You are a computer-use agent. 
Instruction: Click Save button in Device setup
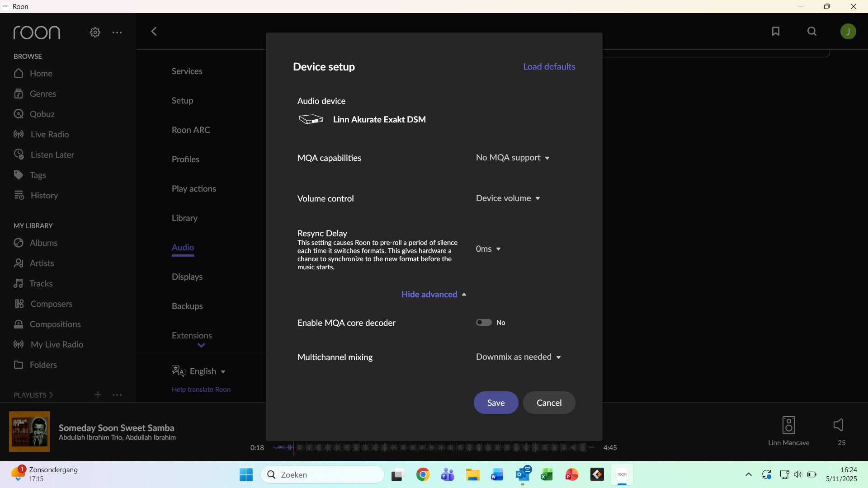(495, 403)
